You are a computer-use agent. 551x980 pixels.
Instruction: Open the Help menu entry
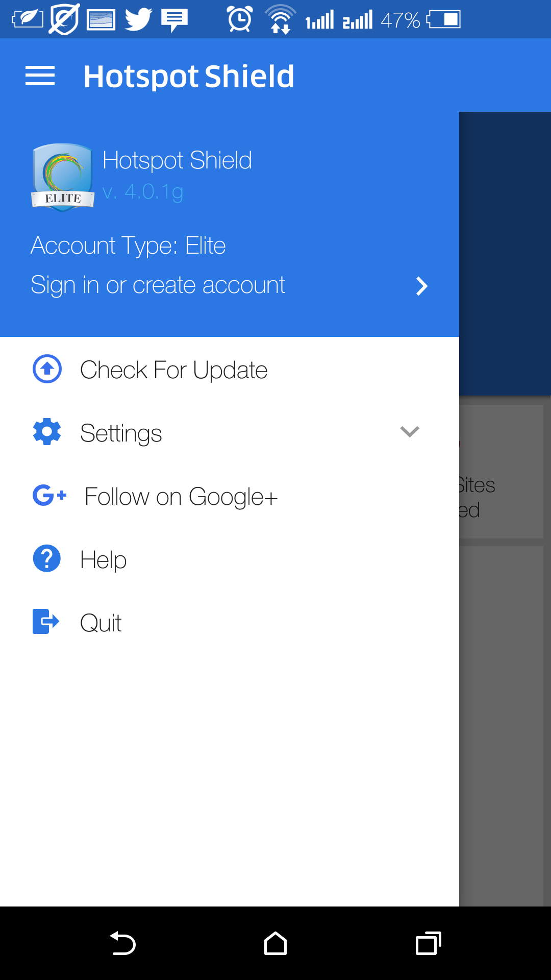[x=230, y=559]
